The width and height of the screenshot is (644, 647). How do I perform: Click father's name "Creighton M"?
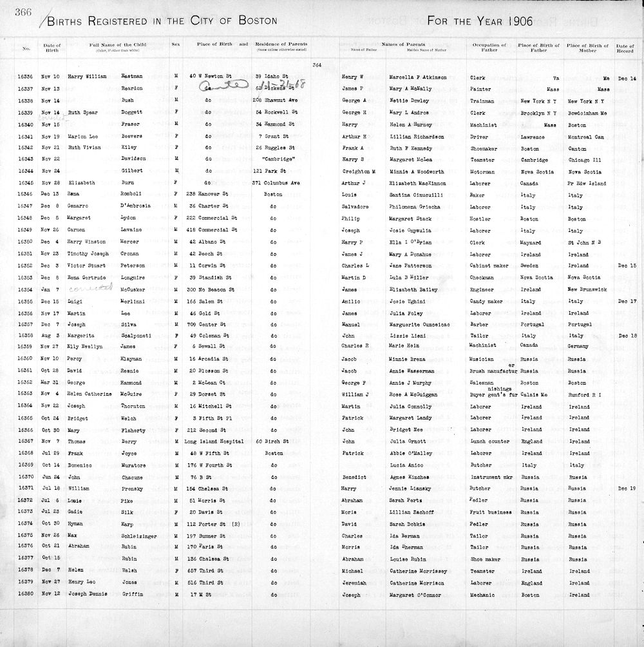pos(358,171)
